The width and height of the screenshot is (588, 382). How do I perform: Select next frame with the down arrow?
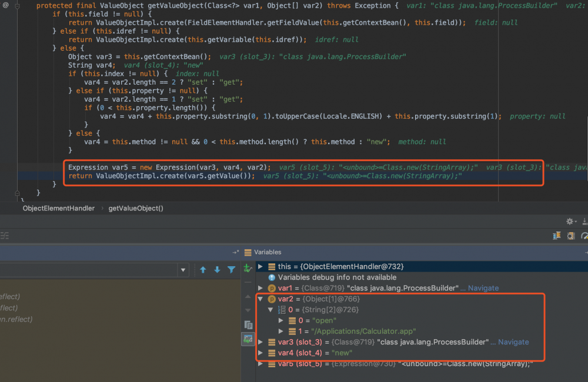click(x=217, y=270)
